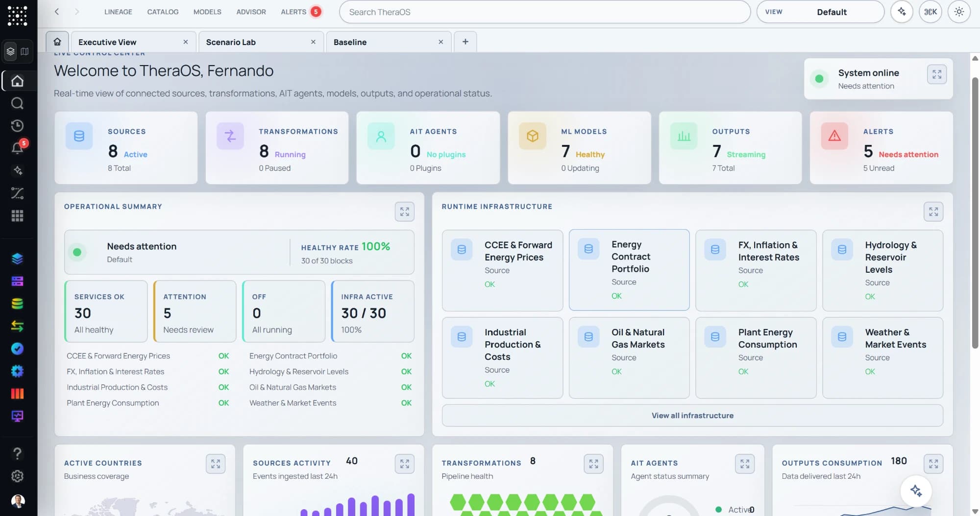This screenshot has width=980, height=516.
Task: Open the history clock icon
Action: pos(17,126)
